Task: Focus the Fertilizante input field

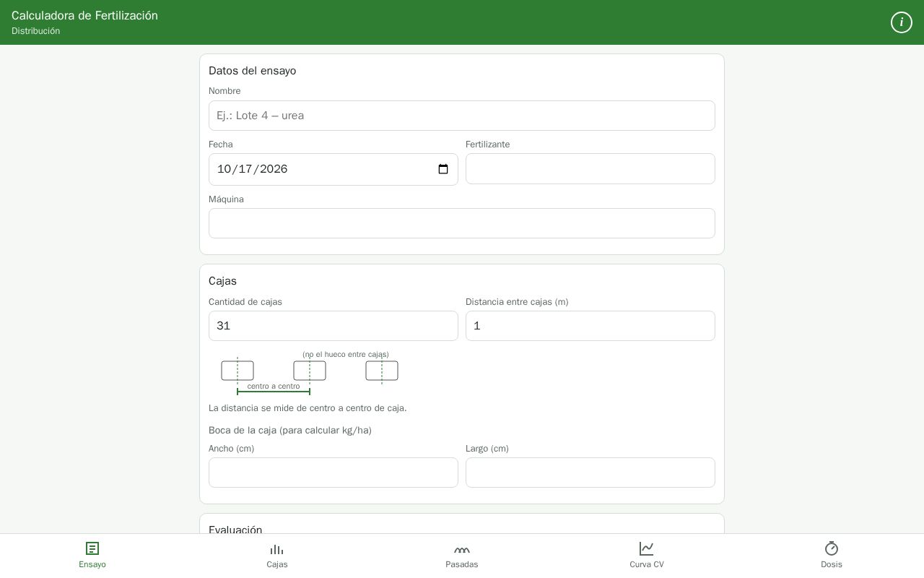Action: (590, 169)
